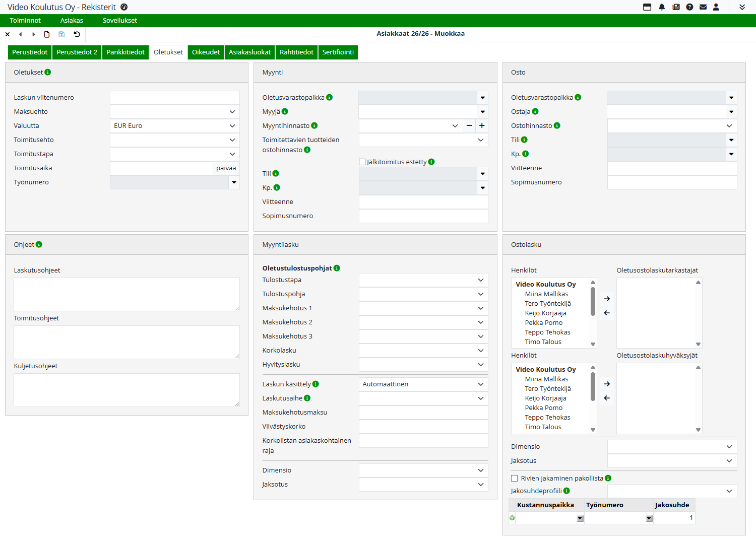Image resolution: width=756 pixels, height=543 pixels.
Task: Open notifications via the bell icon
Action: (662, 7)
